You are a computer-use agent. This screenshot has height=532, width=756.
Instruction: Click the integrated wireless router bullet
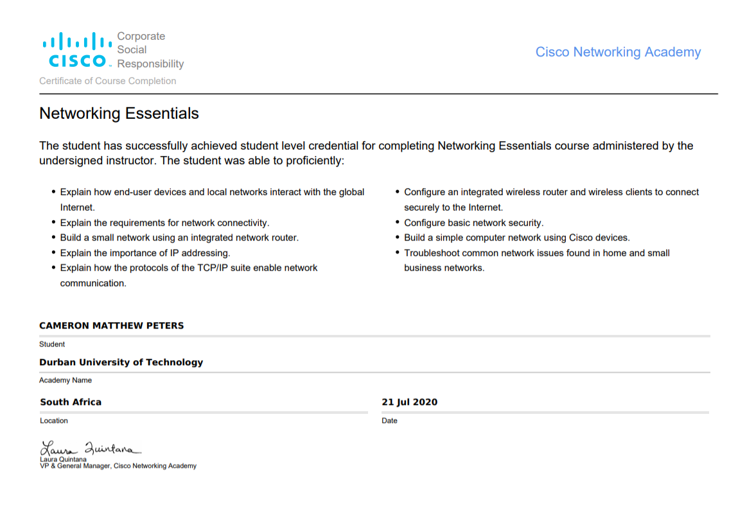(x=551, y=193)
